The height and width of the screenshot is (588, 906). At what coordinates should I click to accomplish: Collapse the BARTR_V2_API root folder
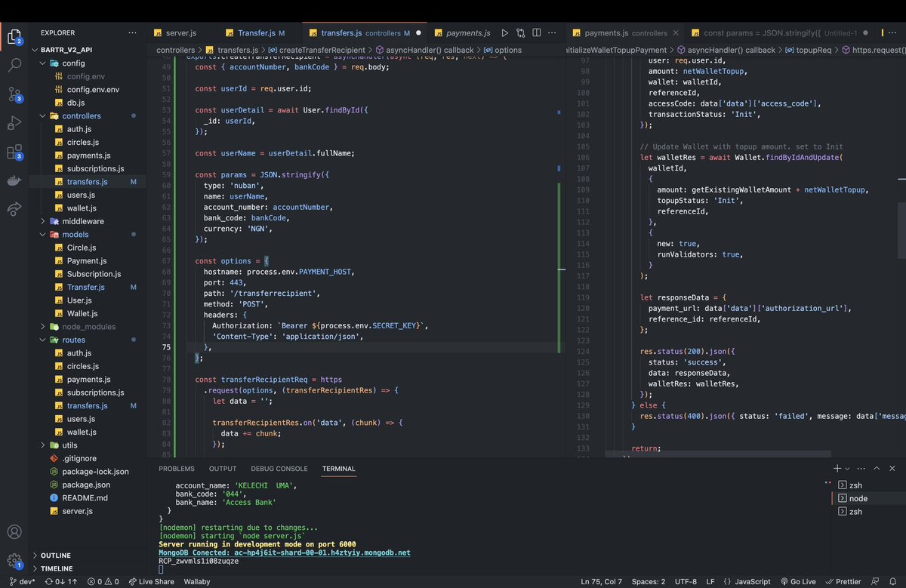coord(68,50)
